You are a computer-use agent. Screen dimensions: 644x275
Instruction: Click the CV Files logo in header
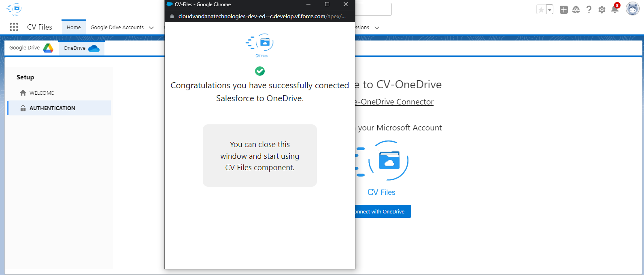14,9
